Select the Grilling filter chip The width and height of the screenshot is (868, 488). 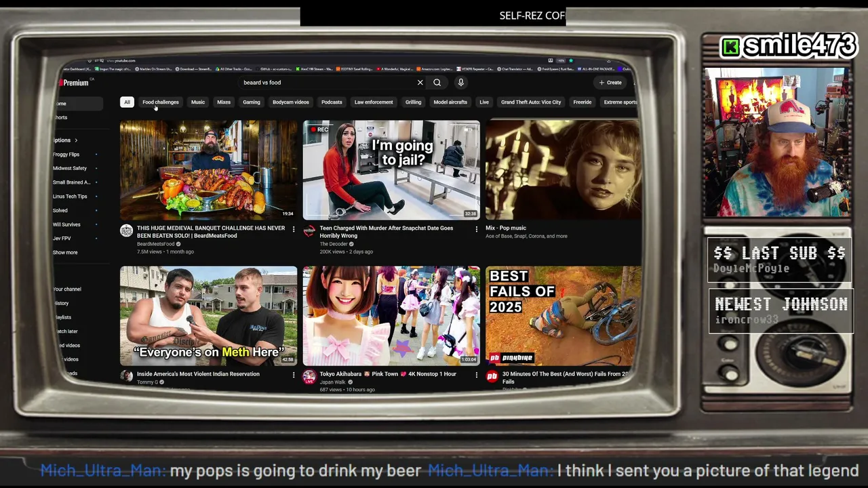pyautogui.click(x=414, y=102)
